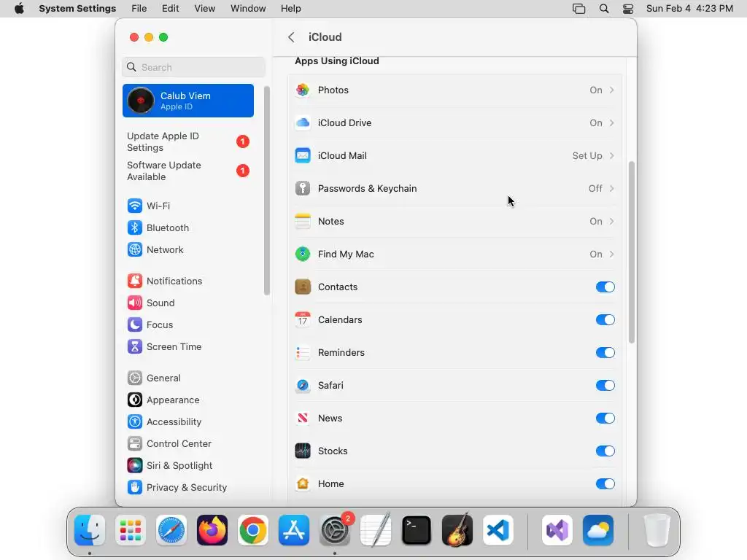The height and width of the screenshot is (560, 747).
Task: Open Notifications settings in sidebar
Action: point(188,281)
